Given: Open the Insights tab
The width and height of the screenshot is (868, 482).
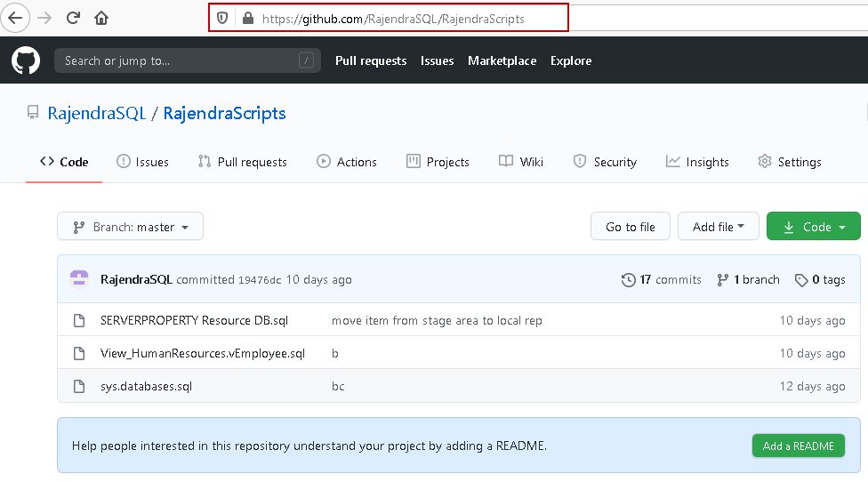Looking at the screenshot, I should pyautogui.click(x=697, y=162).
